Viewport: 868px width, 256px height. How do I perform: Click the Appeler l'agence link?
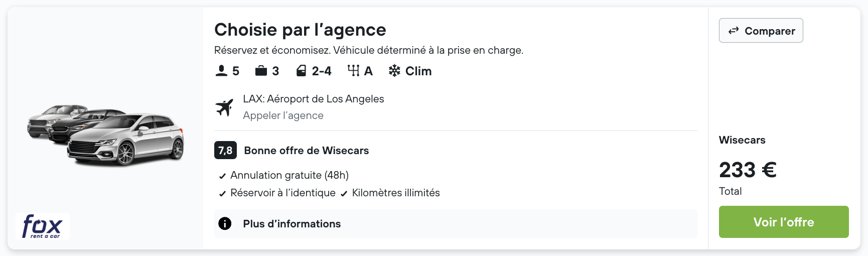pos(283,115)
